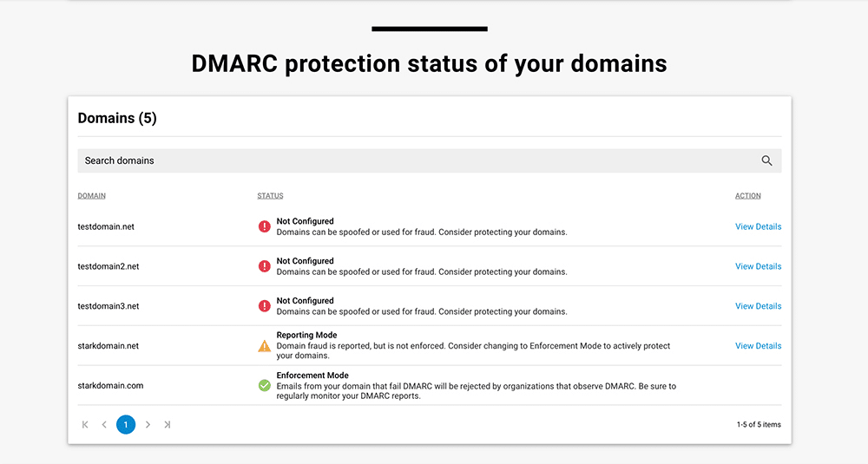Image resolution: width=868 pixels, height=464 pixels.
Task: Go to first page using pagination icon
Action: [x=85, y=424]
